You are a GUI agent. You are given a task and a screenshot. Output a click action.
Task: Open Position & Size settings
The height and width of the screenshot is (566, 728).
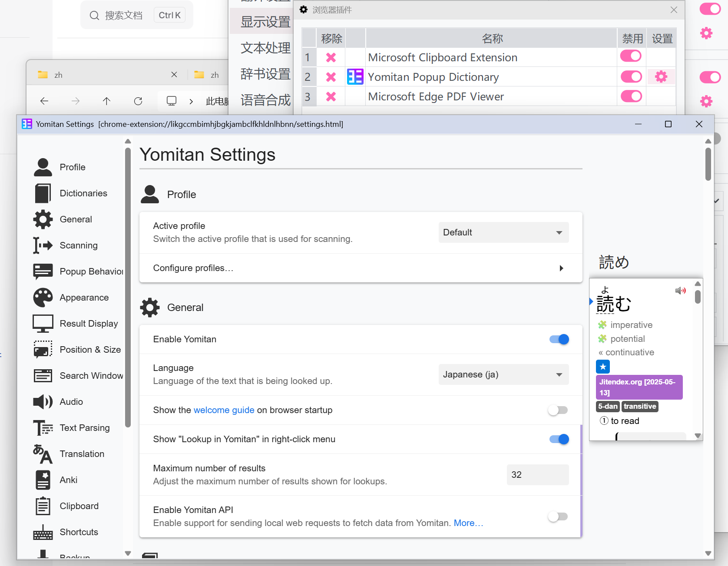point(77,350)
